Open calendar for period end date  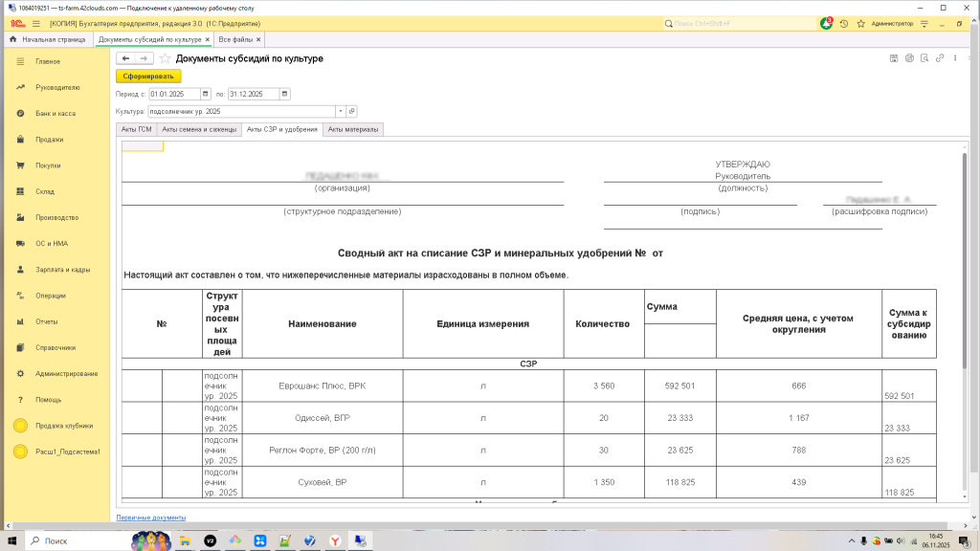[x=284, y=94]
